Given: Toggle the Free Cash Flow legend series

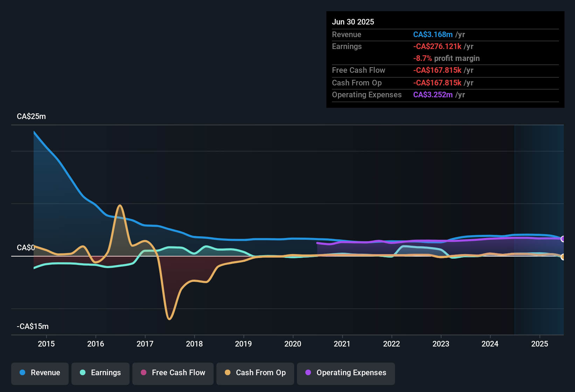Looking at the screenshot, I should (173, 373).
